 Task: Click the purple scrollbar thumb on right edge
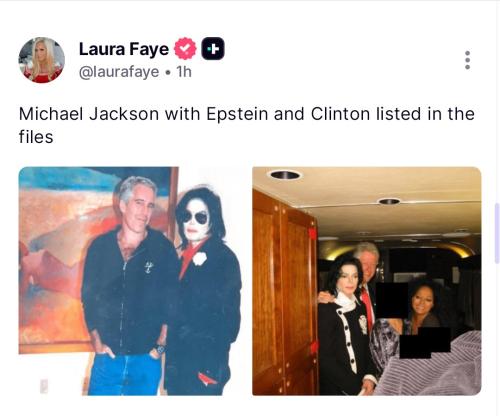497,233
